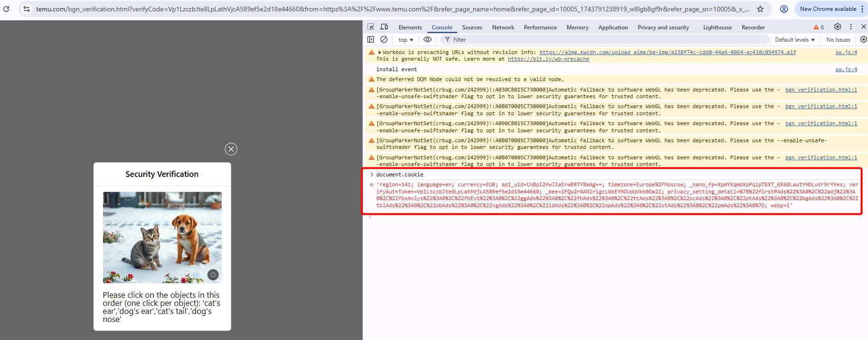Show the console sidebar panel
This screenshot has height=340, width=868.
tap(371, 40)
